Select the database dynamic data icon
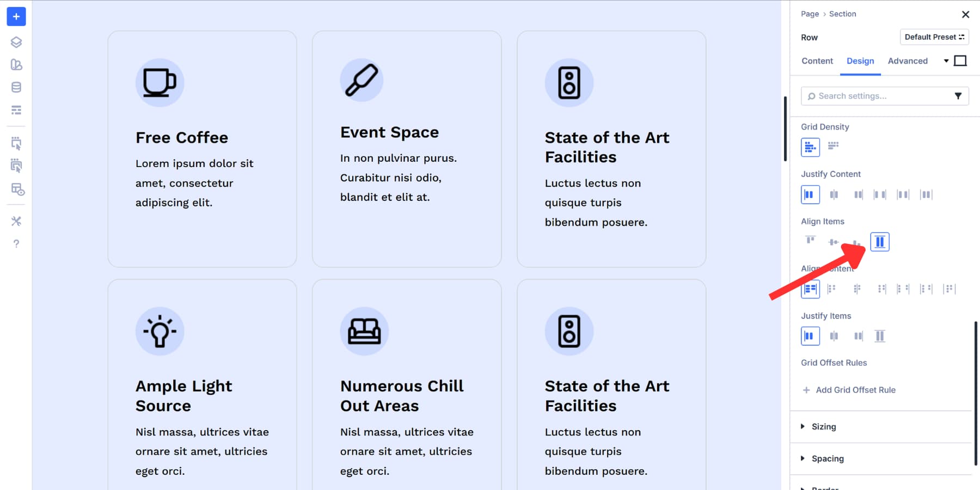This screenshot has width=980, height=490. (x=16, y=87)
